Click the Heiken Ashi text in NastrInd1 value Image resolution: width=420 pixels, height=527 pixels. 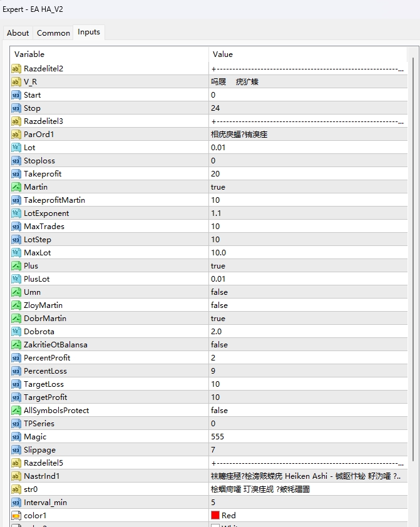(305, 476)
